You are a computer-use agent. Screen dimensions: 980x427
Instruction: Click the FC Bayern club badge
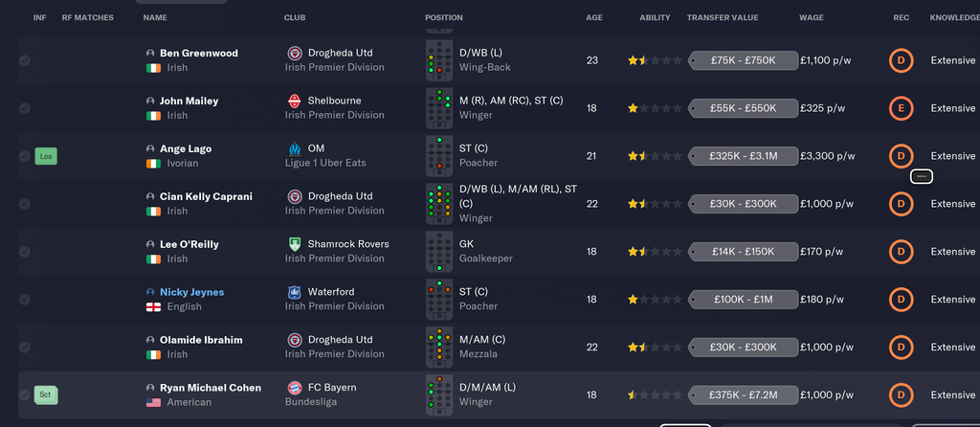(294, 388)
